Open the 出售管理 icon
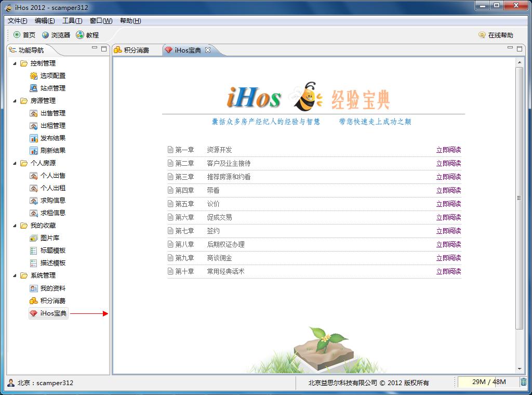The image size is (532, 395). 34,113
